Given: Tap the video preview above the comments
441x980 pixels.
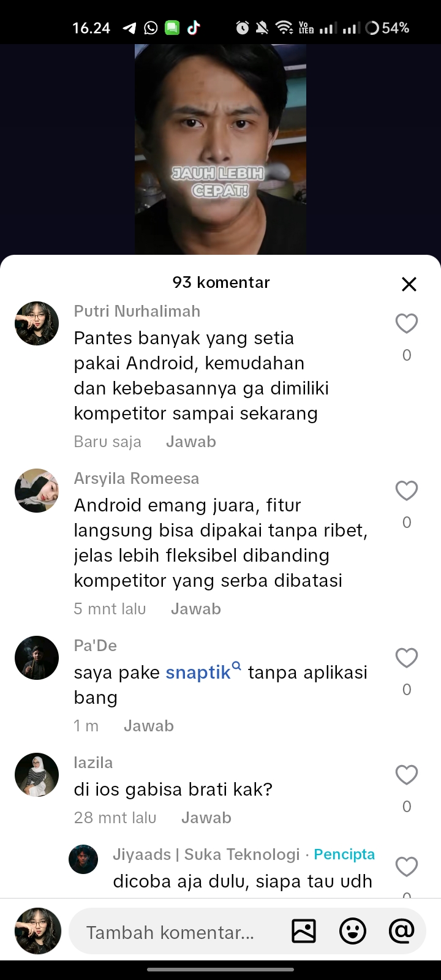Looking at the screenshot, I should (221, 149).
